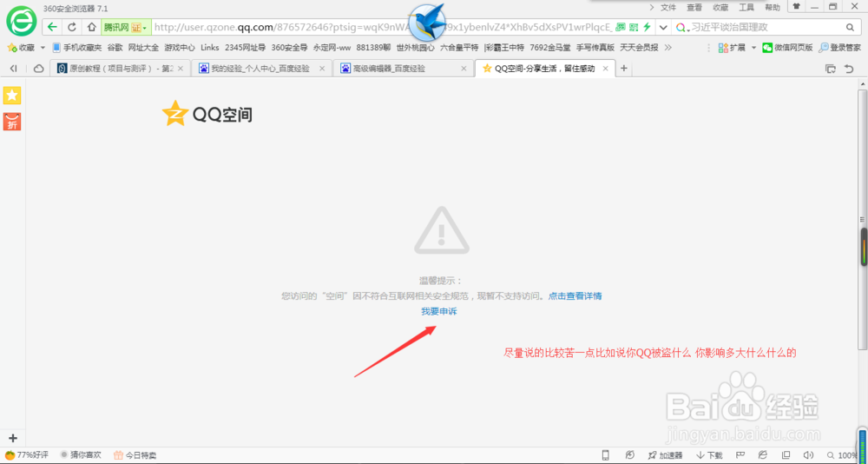
Task: Click the 点击查看详情 link
Action: point(575,296)
